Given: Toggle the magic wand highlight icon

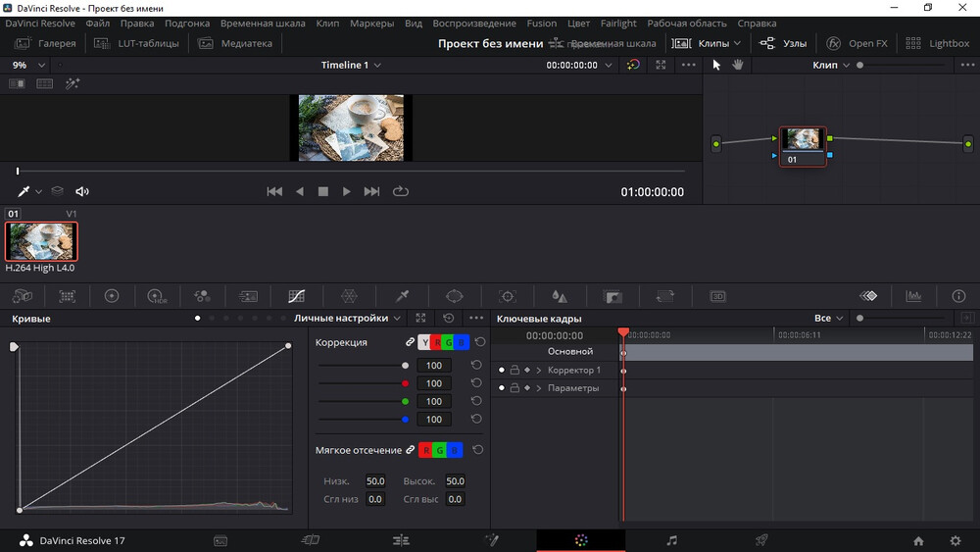Looking at the screenshot, I should coord(73,83).
